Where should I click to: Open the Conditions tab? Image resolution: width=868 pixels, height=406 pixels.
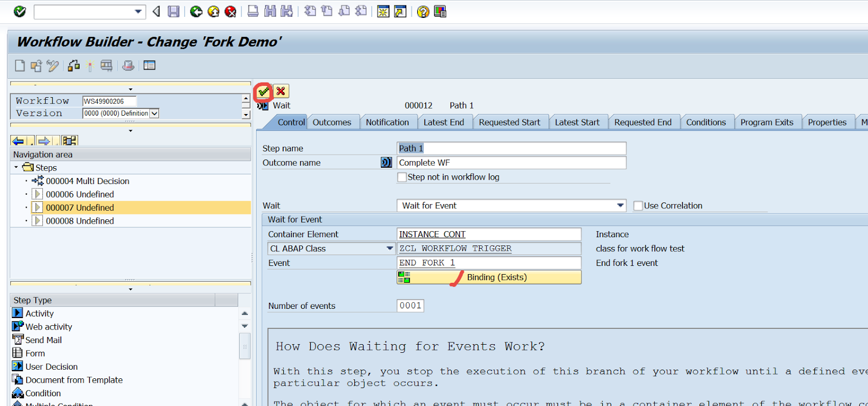(705, 123)
